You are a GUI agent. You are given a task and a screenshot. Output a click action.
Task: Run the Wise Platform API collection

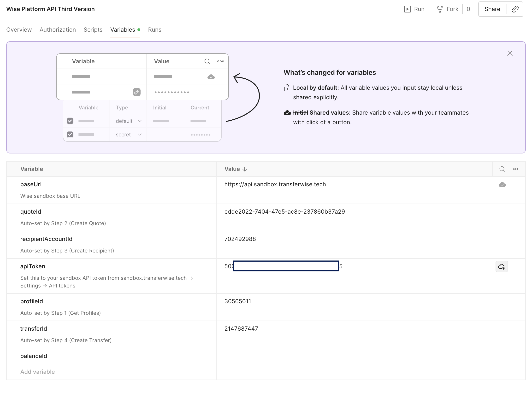click(414, 9)
